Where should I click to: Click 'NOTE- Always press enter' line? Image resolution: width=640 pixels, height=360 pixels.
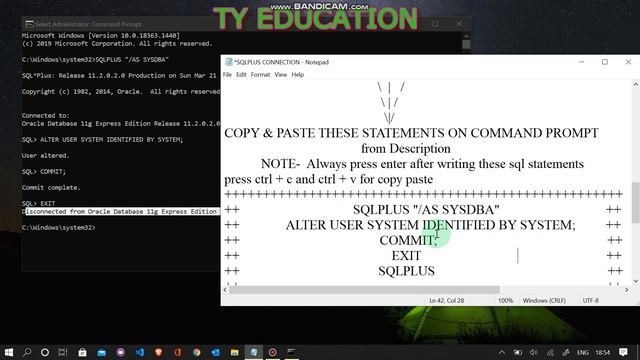click(422, 164)
